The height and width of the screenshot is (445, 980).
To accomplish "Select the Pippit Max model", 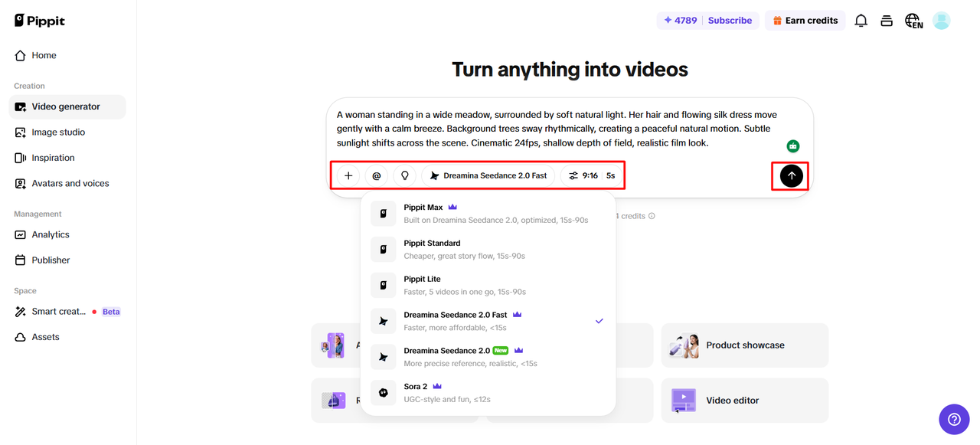I will 488,214.
